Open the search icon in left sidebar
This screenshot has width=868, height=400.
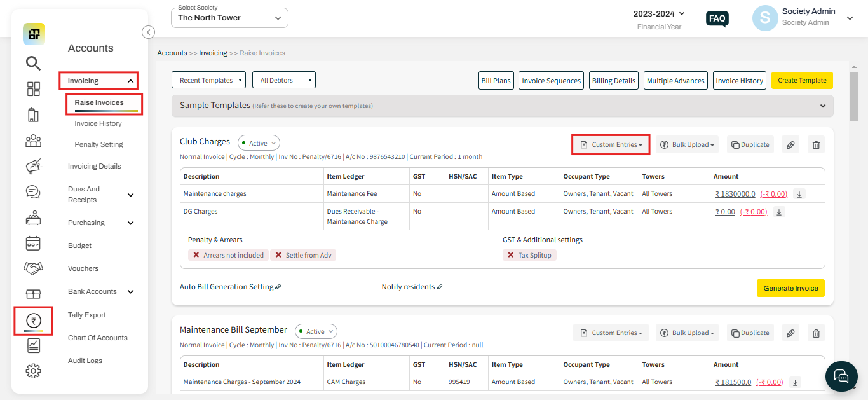pyautogui.click(x=33, y=63)
